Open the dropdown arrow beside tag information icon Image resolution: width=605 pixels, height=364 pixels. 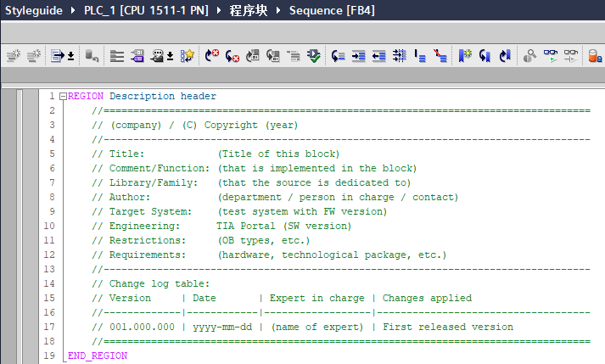171,56
